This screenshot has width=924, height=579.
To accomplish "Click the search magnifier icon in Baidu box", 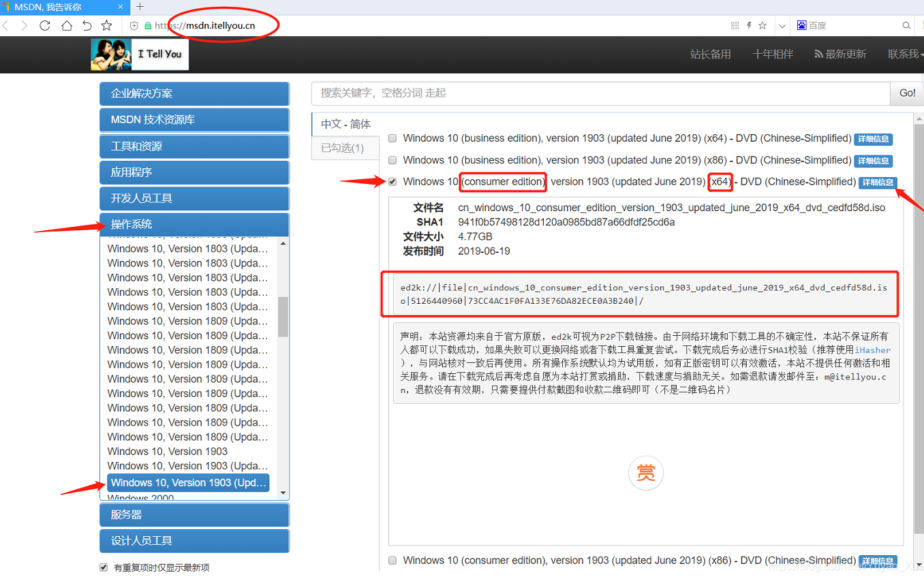I will pyautogui.click(x=906, y=25).
